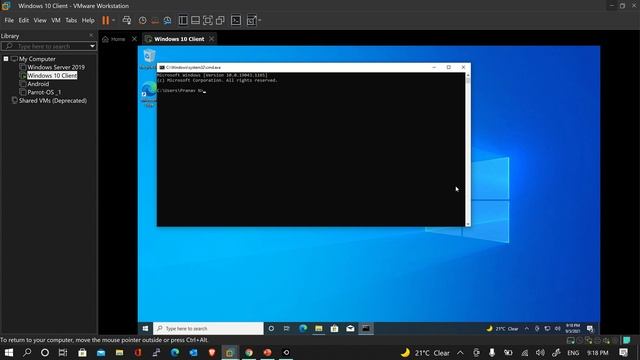Open the Tabs menu
The height and width of the screenshot is (360, 640).
click(x=71, y=20)
